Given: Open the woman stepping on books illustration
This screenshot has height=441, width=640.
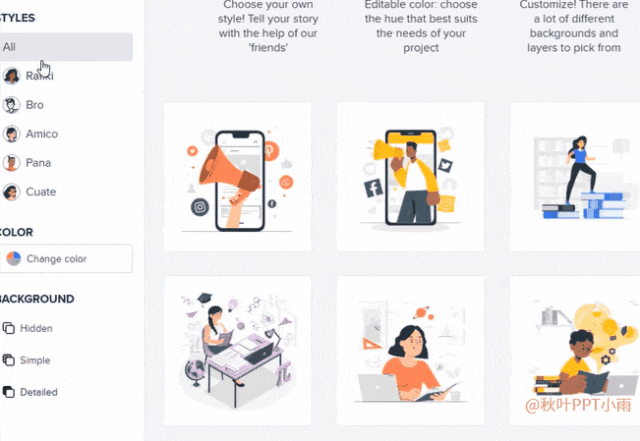Looking at the screenshot, I should pos(575,176).
